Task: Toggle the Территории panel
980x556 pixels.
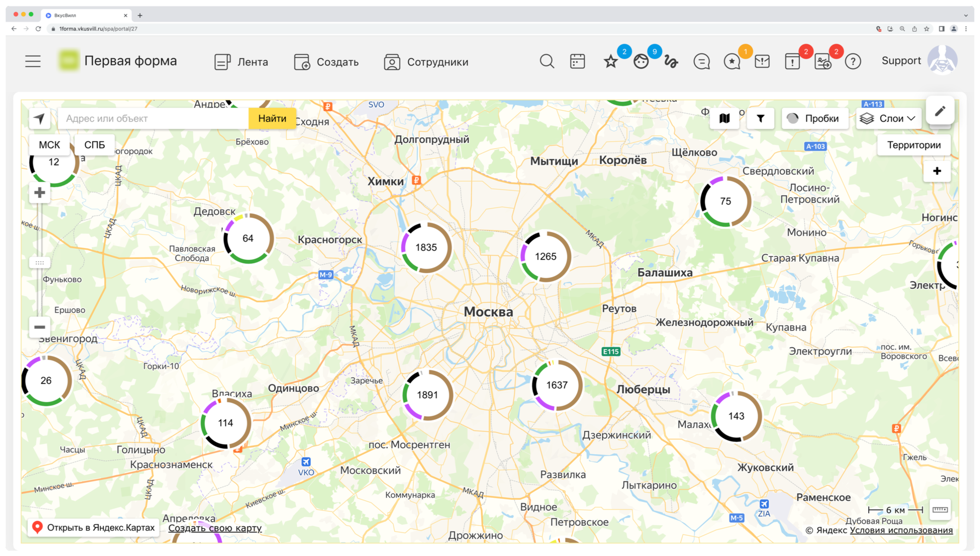Action: click(x=914, y=145)
